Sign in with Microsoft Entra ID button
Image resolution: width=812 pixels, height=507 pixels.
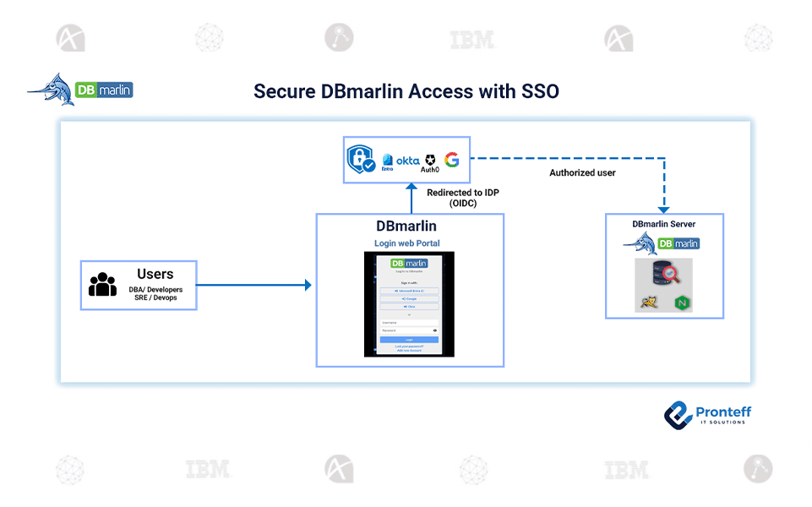(x=409, y=291)
